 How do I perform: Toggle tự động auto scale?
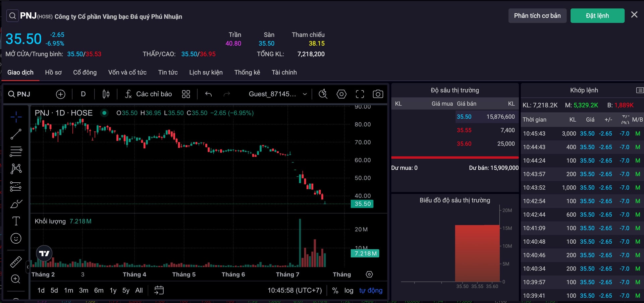click(371, 291)
